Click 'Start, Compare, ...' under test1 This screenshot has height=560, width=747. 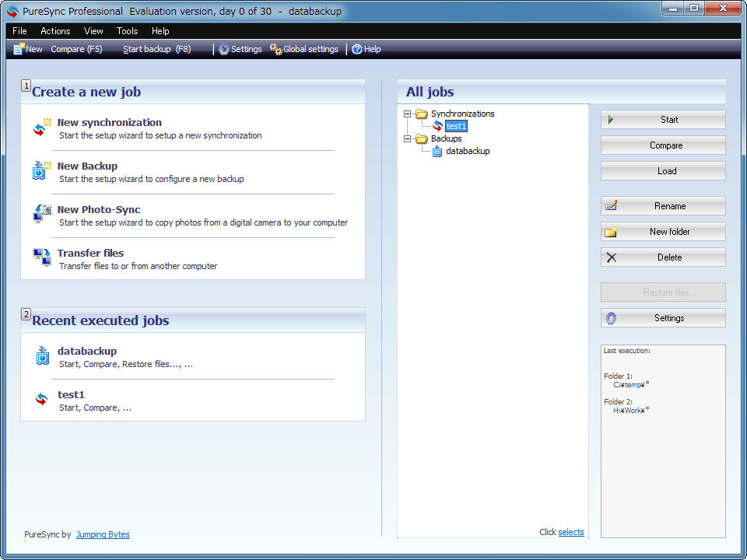pyautogui.click(x=95, y=408)
